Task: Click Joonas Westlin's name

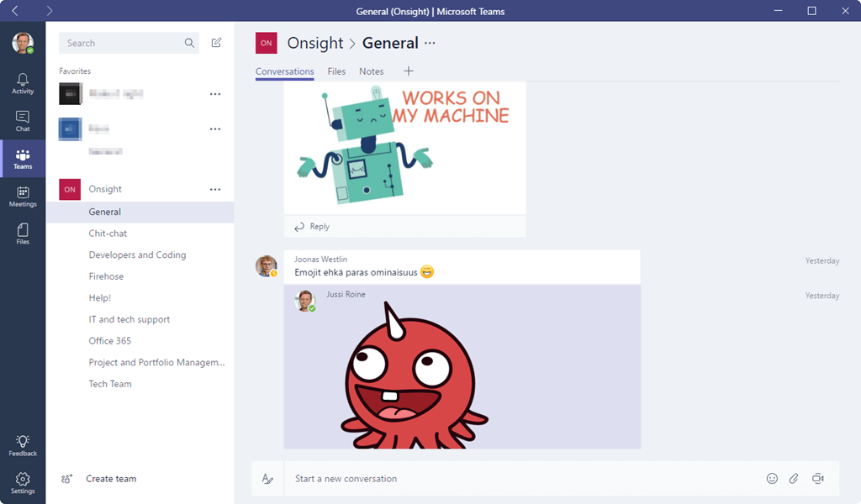Action: click(320, 259)
